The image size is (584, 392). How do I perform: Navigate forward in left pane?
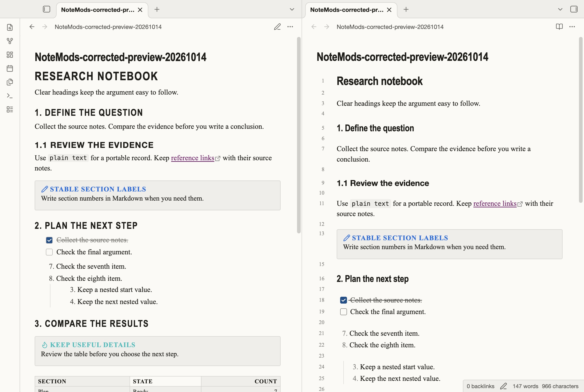point(45,27)
